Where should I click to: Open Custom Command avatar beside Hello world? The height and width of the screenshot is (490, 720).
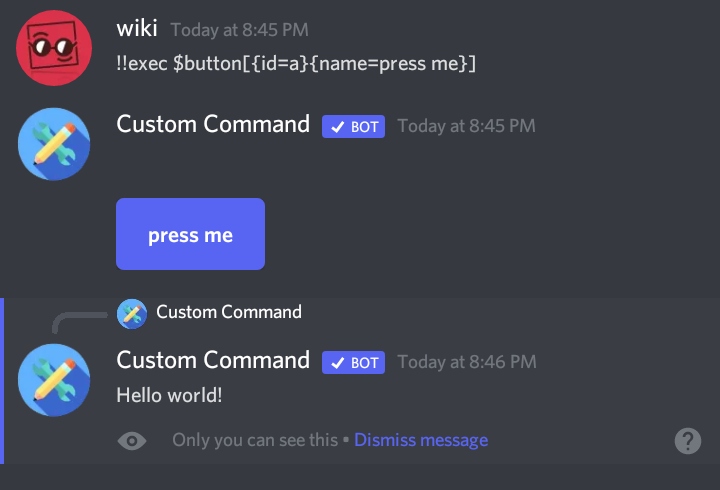point(54,380)
